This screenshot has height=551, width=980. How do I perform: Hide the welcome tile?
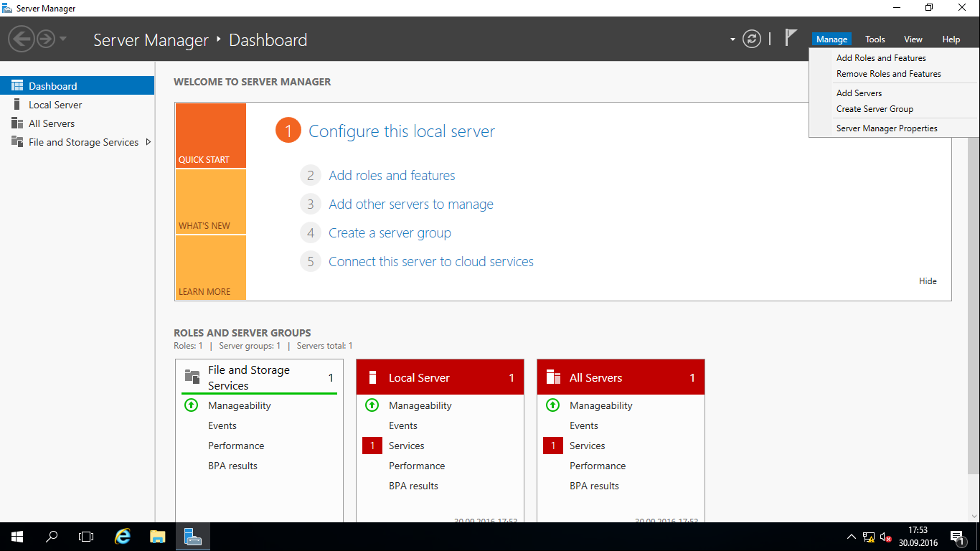[x=928, y=281]
